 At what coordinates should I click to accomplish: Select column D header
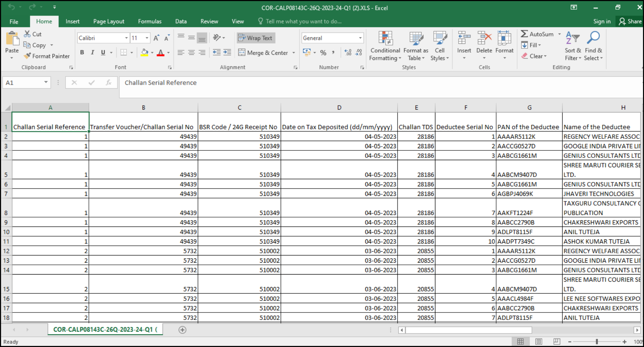[x=339, y=108]
